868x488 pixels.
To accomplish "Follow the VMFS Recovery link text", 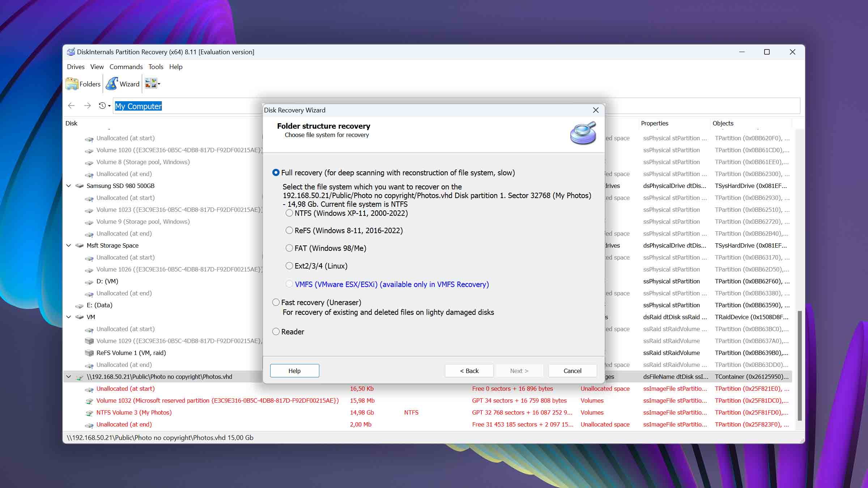I will pyautogui.click(x=392, y=284).
